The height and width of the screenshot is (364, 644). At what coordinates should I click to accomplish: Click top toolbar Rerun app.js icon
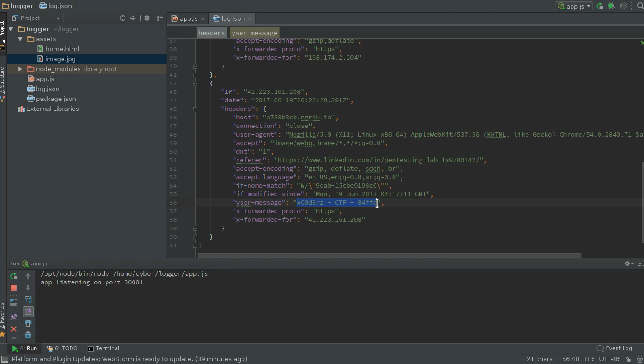[x=600, y=6]
